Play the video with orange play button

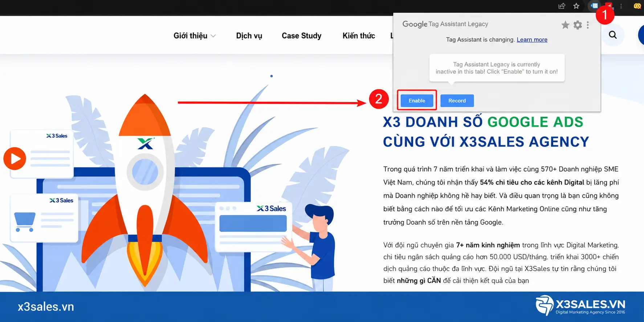[x=15, y=159]
